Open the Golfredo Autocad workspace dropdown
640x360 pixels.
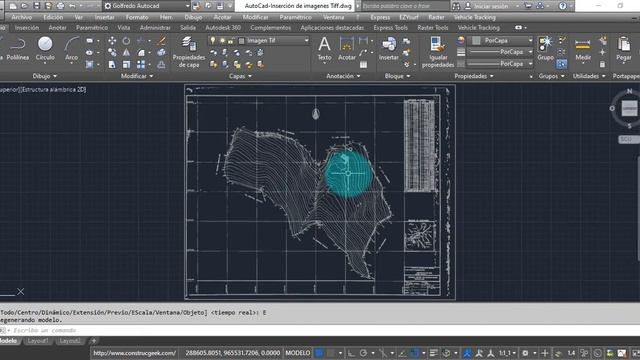pyautogui.click(x=147, y=6)
